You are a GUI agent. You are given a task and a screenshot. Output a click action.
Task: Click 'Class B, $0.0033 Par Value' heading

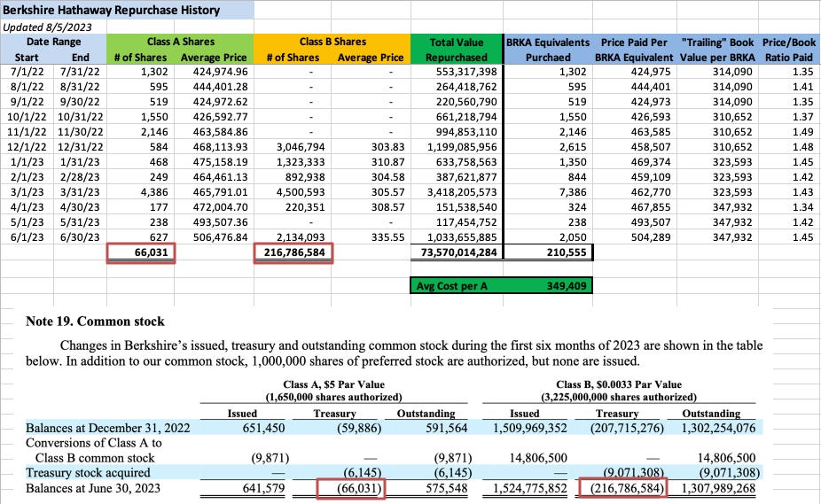tap(619, 384)
